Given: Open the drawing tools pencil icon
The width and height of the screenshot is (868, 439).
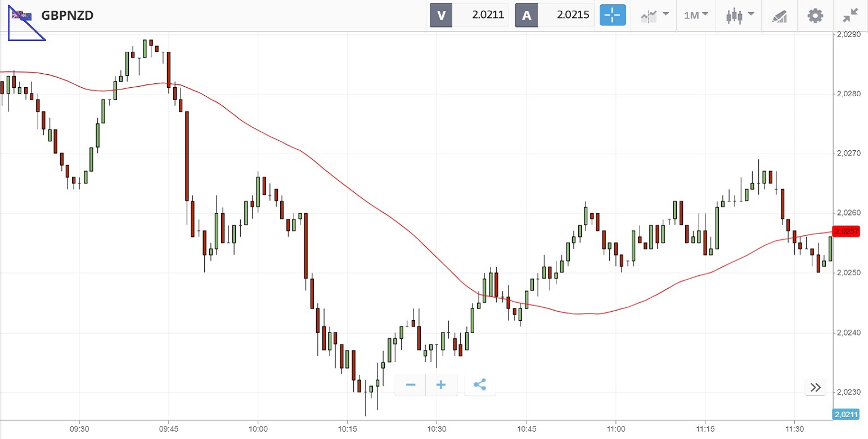Looking at the screenshot, I should [779, 16].
